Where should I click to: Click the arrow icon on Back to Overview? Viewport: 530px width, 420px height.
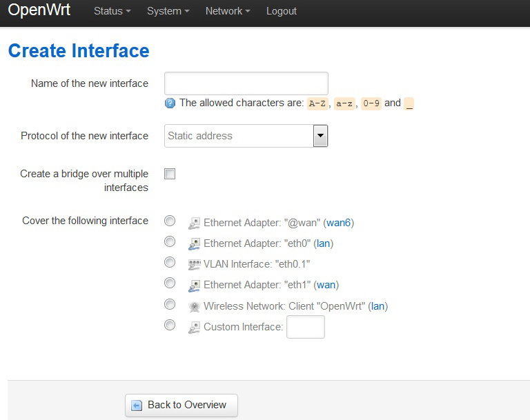pyautogui.click(x=137, y=406)
